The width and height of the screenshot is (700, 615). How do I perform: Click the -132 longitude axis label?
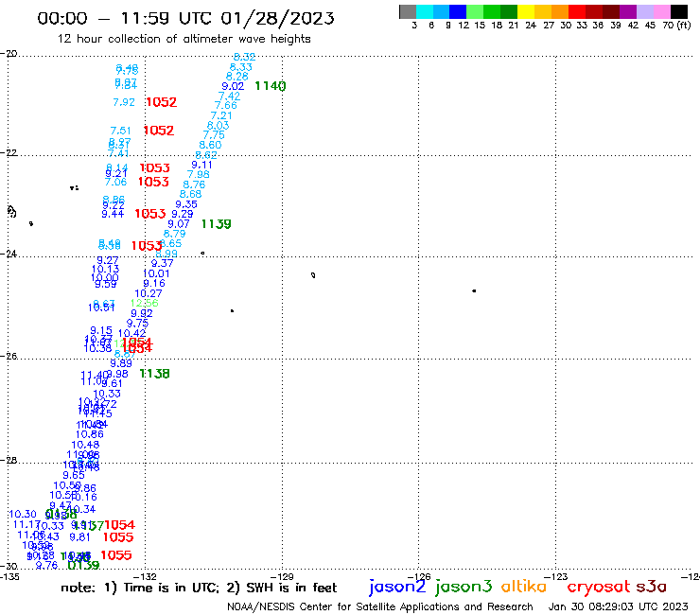point(146,577)
